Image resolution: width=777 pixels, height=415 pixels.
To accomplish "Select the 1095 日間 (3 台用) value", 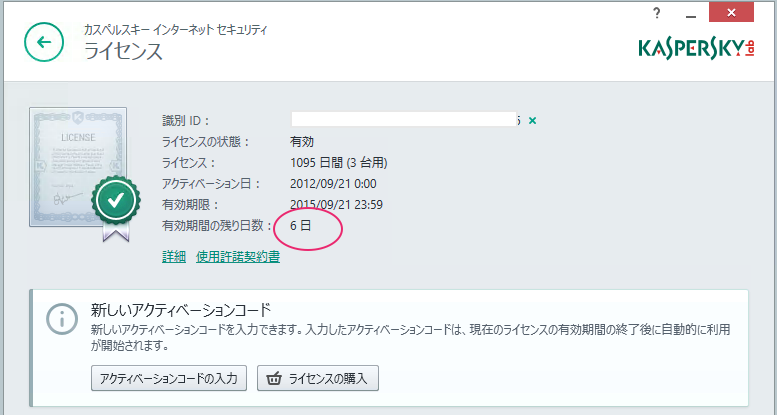I will tap(339, 163).
